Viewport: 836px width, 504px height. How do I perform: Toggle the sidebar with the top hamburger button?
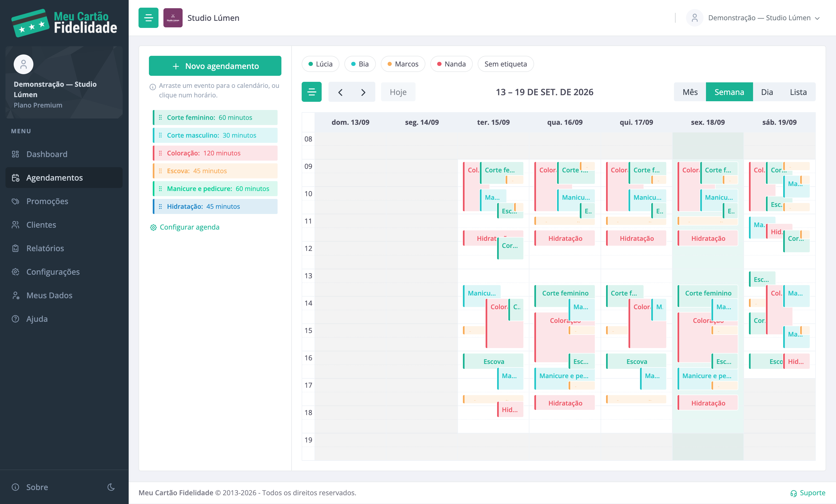tap(148, 18)
